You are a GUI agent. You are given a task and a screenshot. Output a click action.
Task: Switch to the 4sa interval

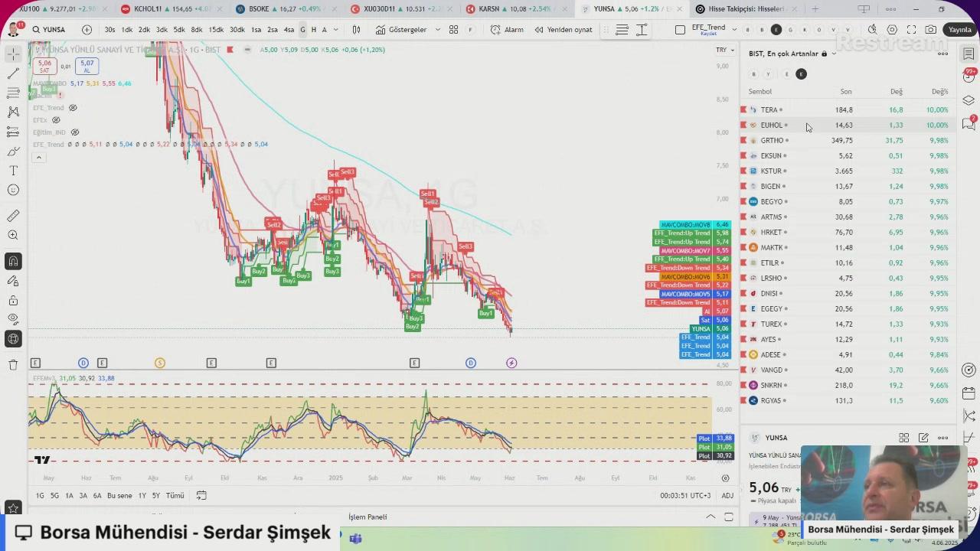click(x=289, y=30)
